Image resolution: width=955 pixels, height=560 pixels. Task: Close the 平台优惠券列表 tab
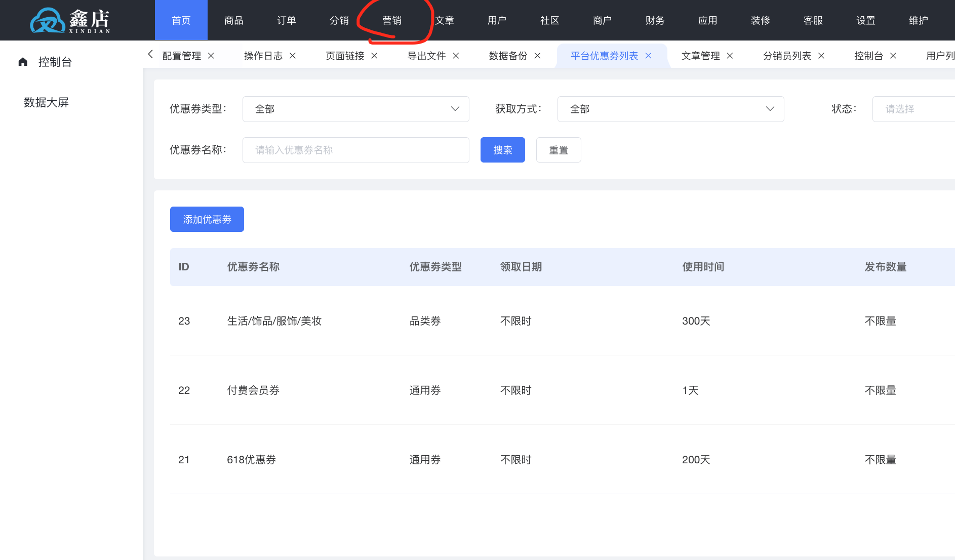648,56
